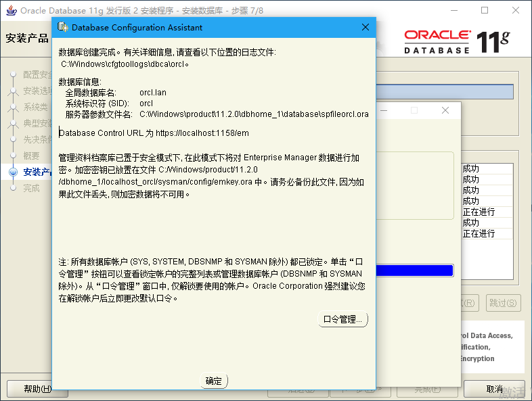
Task: Close the Oracle Database 11g installer window
Action: click(516, 10)
